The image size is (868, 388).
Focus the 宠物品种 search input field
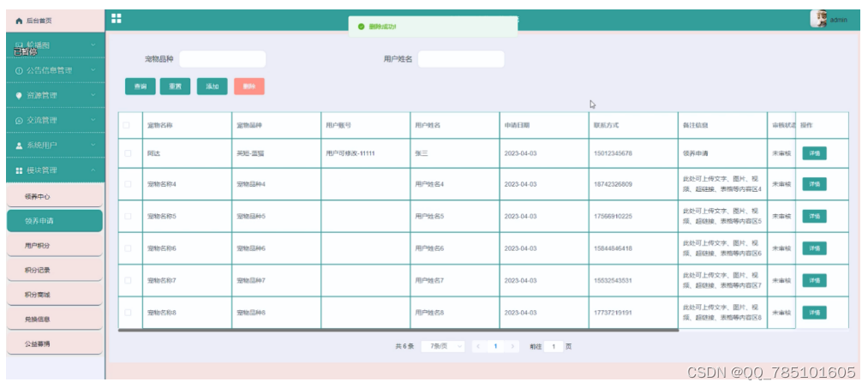(223, 59)
